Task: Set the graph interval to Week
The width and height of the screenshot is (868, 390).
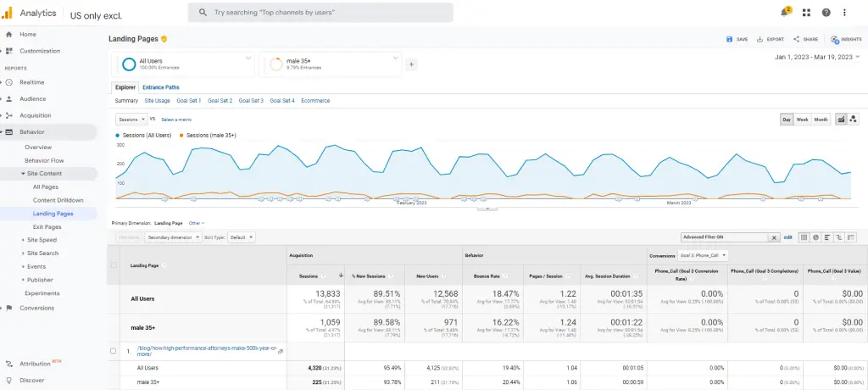Action: pyautogui.click(x=802, y=120)
